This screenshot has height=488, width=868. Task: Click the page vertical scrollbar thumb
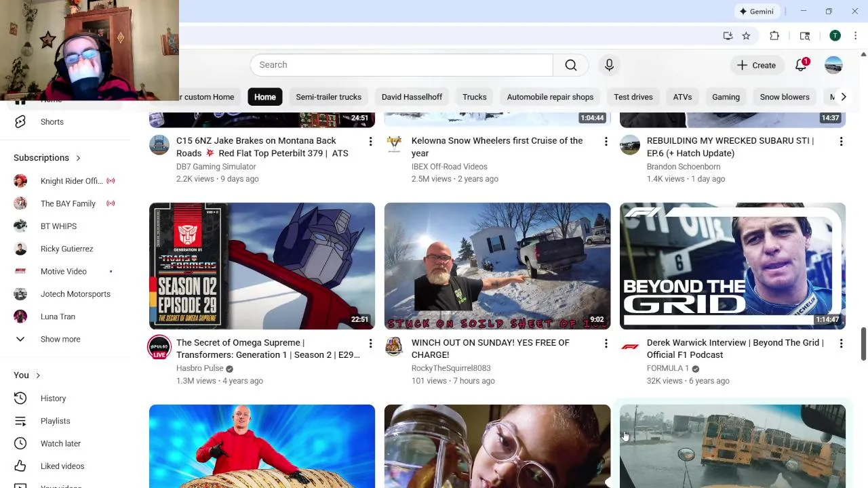(863, 344)
